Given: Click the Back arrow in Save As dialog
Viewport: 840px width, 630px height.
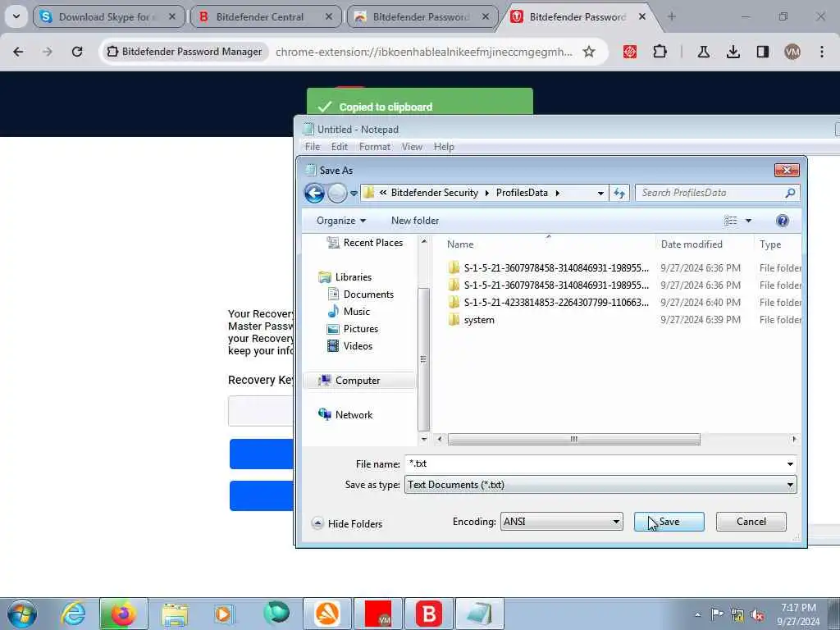Looking at the screenshot, I should point(314,193).
